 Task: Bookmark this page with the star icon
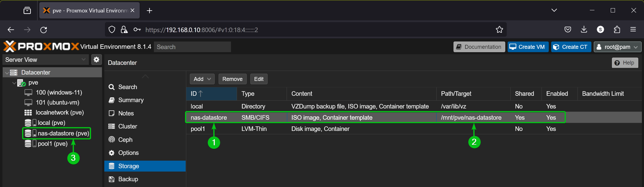[499, 30]
